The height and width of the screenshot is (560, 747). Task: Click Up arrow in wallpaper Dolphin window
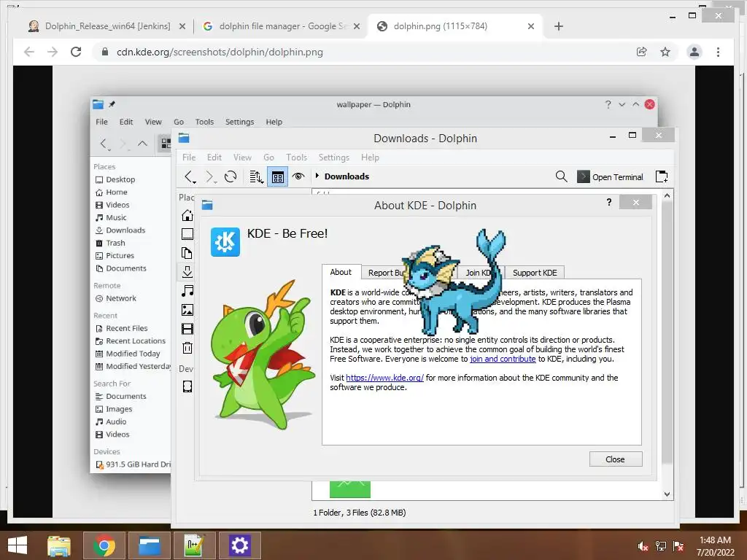(x=142, y=144)
